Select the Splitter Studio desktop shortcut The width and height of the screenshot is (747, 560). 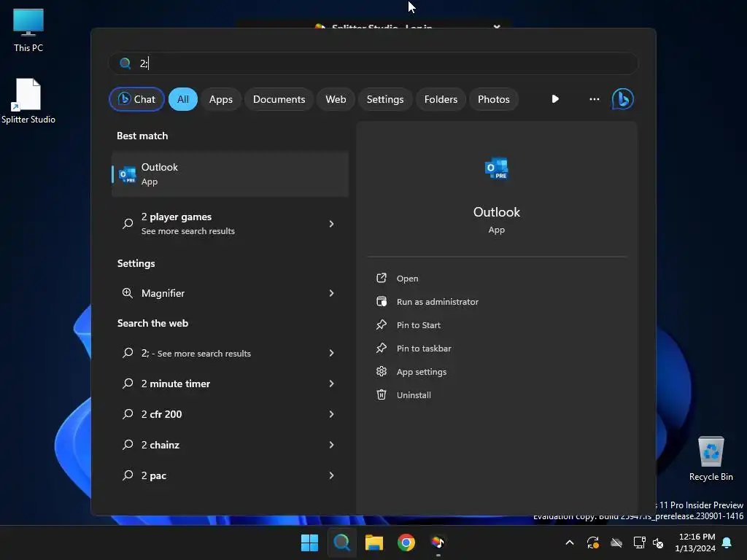point(28,101)
